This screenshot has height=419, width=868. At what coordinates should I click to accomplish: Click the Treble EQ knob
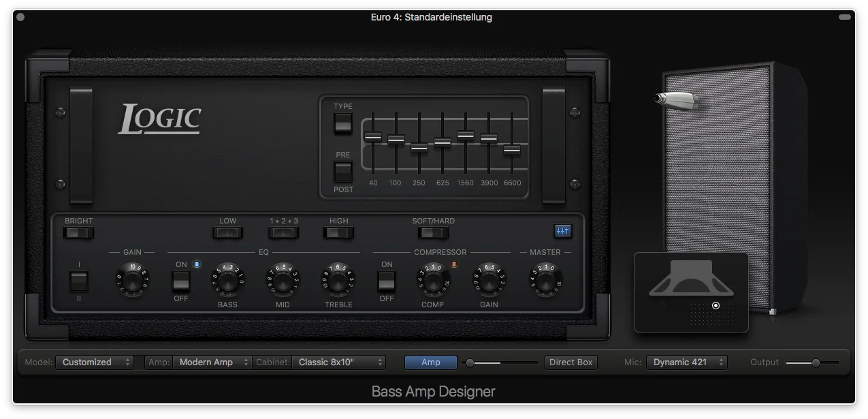[338, 279]
